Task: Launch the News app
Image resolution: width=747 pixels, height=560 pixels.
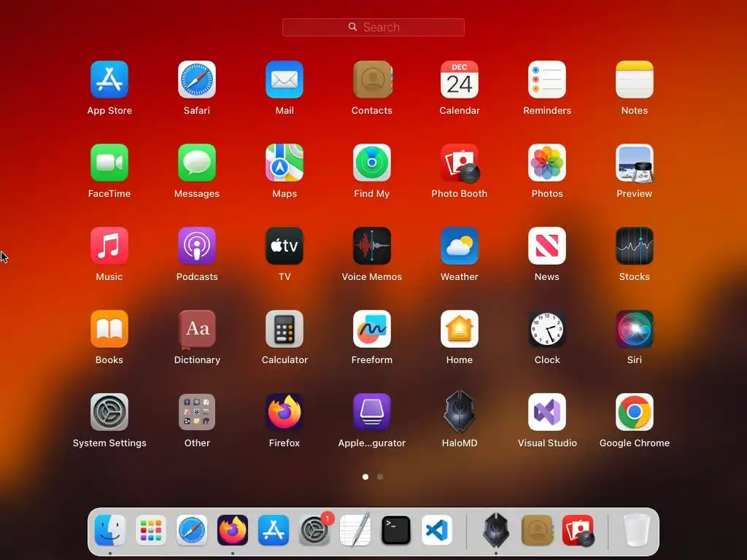Action: [547, 246]
